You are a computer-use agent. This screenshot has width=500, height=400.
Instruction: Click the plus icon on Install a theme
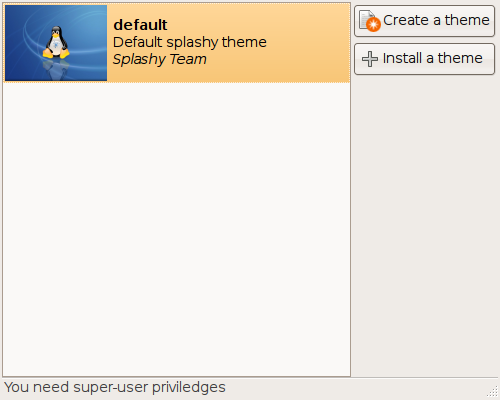tap(370, 59)
